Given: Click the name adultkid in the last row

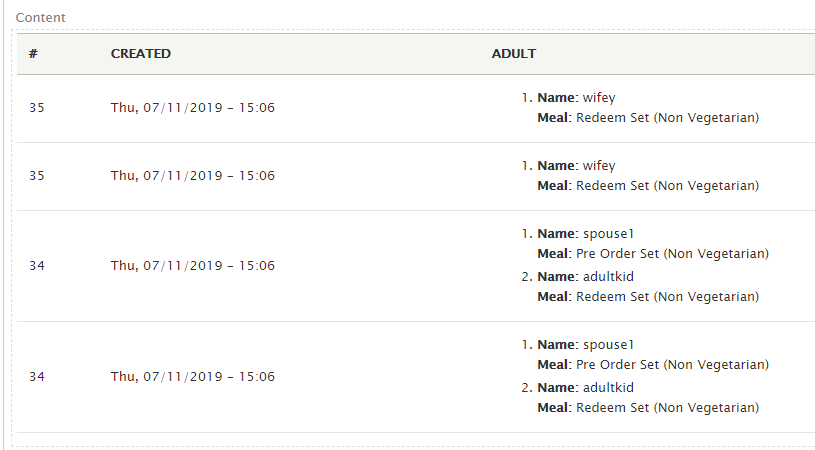Looking at the screenshot, I should [608, 388].
